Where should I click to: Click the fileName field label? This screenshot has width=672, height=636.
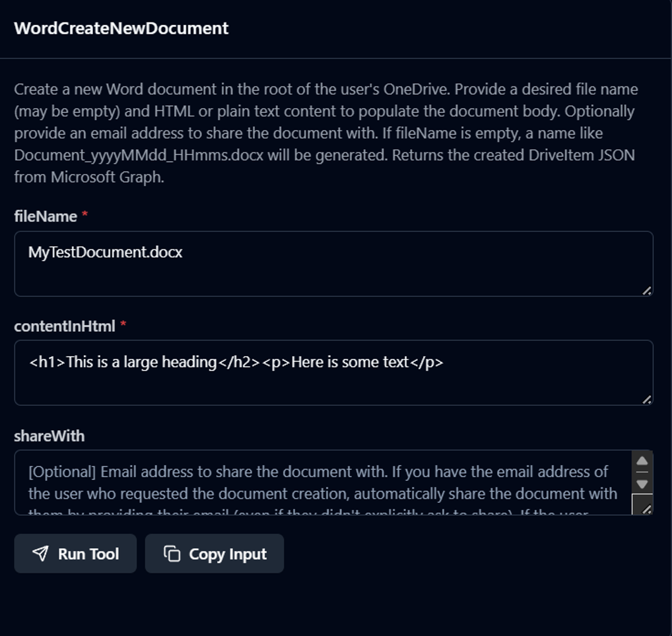pos(46,216)
